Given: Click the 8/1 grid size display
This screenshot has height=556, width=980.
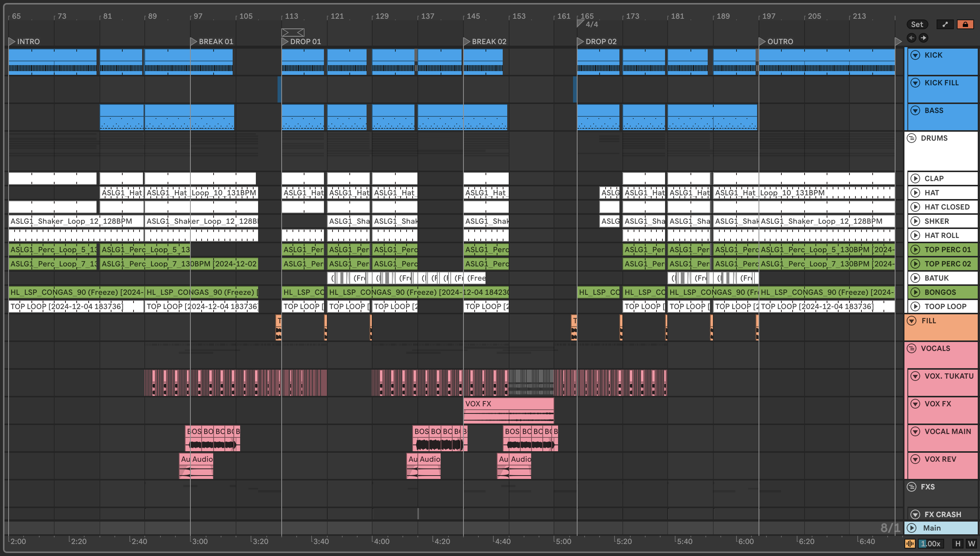Looking at the screenshot, I should click(890, 528).
